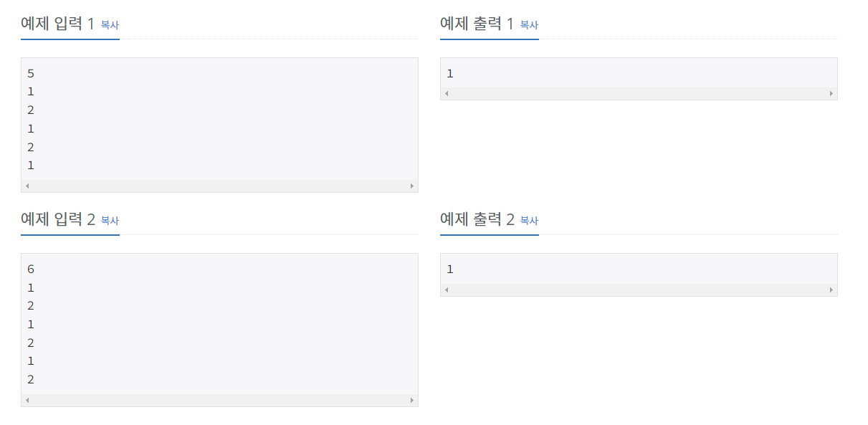The image size is (868, 425).
Task: Click the left arrow on 예제 출력 1 scrollbar
Action: [447, 93]
